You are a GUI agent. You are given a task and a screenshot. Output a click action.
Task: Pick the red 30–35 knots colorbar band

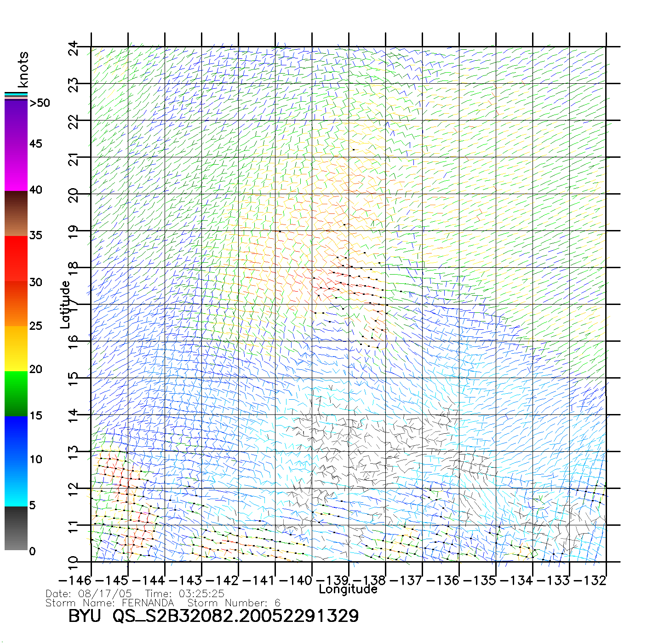click(x=16, y=259)
